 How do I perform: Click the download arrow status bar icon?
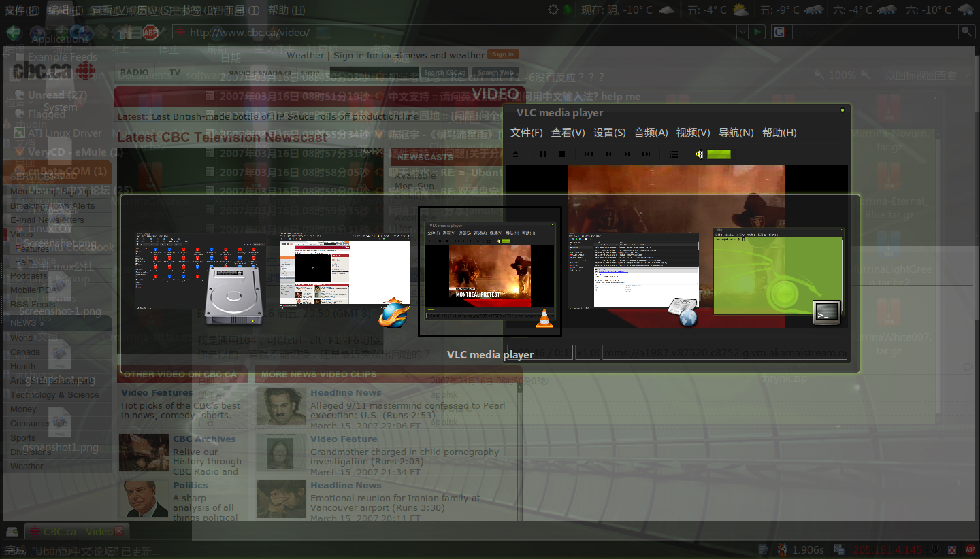point(935,550)
